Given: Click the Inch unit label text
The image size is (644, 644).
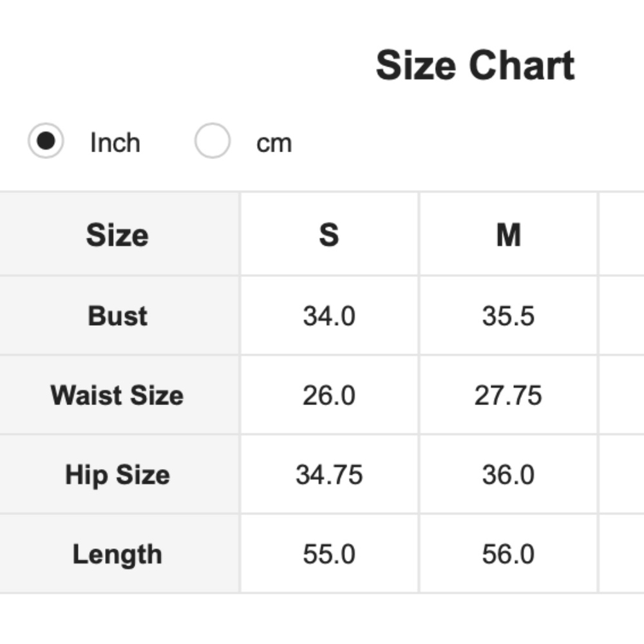Looking at the screenshot, I should click(115, 143).
